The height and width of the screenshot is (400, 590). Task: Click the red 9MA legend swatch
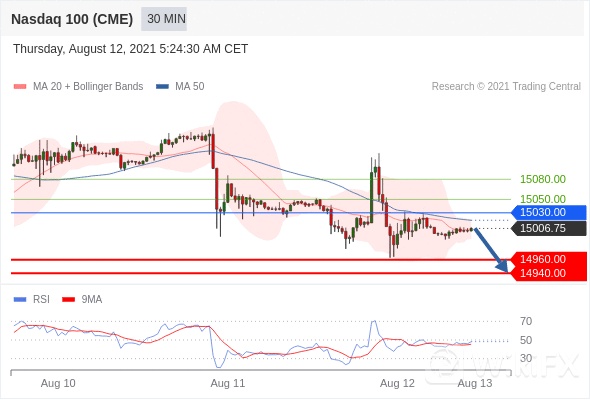point(68,300)
